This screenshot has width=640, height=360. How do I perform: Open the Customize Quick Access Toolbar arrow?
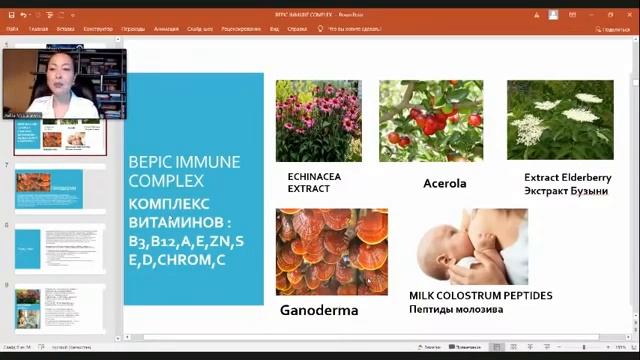pyautogui.click(x=73, y=16)
